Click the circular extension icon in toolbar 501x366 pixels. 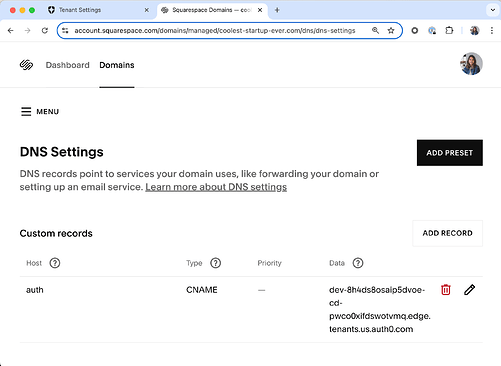pyautogui.click(x=415, y=31)
